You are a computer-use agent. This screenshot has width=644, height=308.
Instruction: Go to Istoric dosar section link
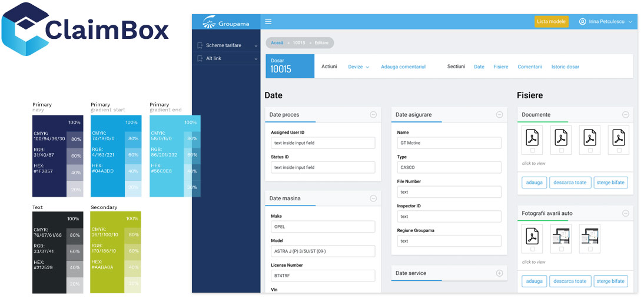tap(565, 67)
